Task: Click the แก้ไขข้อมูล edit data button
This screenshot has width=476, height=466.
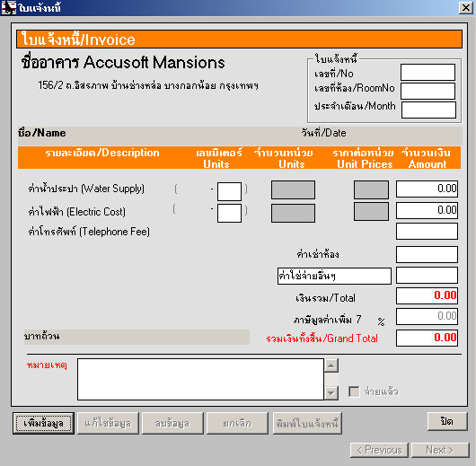Action: (108, 423)
